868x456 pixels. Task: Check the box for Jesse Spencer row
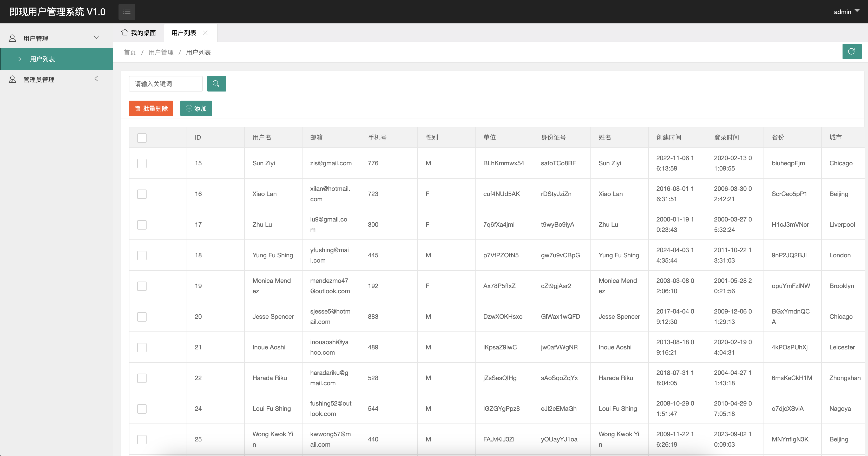coord(142,317)
